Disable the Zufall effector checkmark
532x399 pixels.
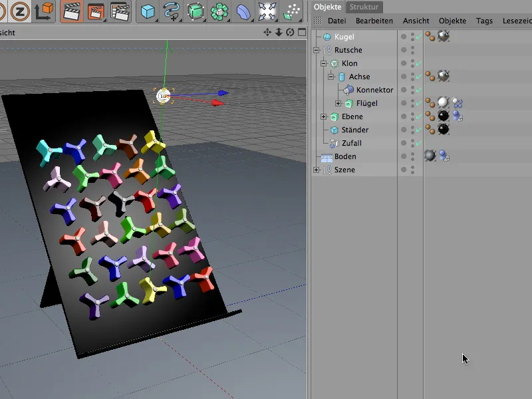pos(418,143)
